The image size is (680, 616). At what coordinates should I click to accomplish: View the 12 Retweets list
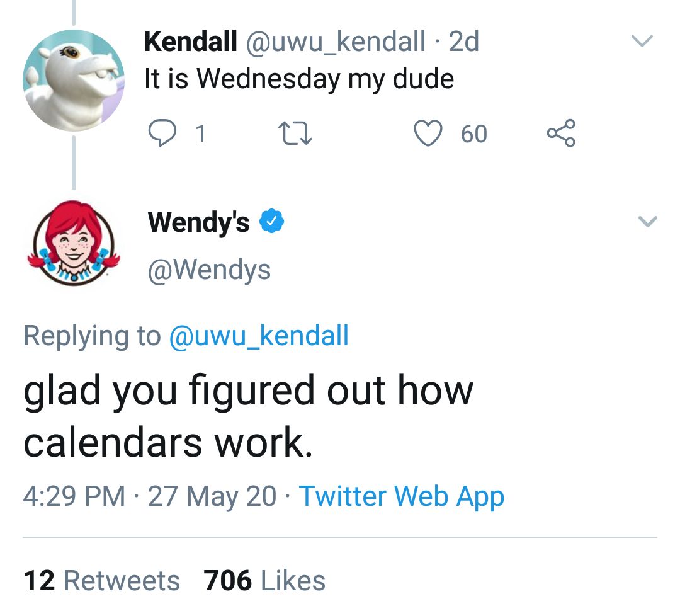pos(102,580)
